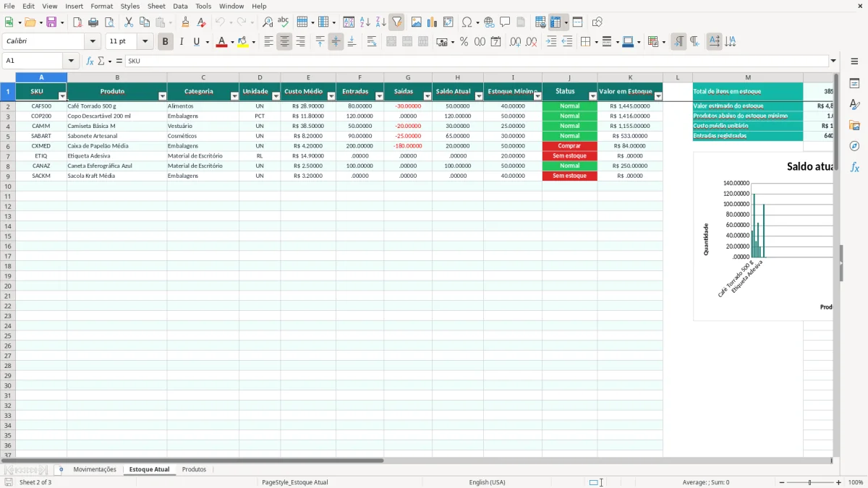Click the Copy icon
The width and height of the screenshot is (868, 488).
pos(145,22)
